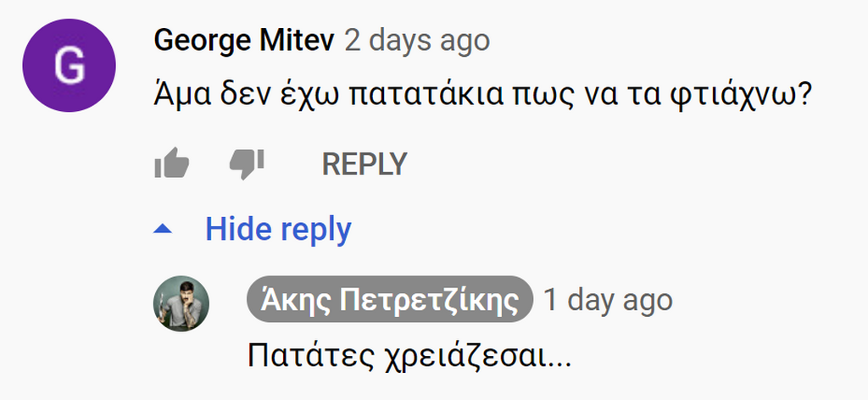The width and height of the screenshot is (868, 400).
Task: Click the '2 days ago' timestamp
Action: click(417, 40)
